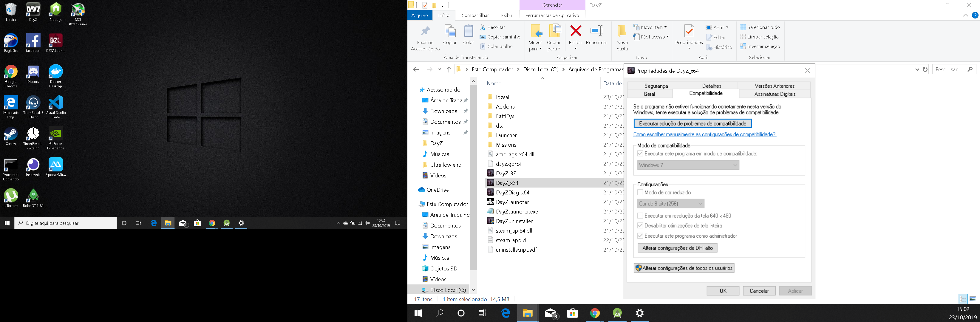980x322 pixels.
Task: Open µTorrent desktop icon
Action: [x=11, y=198]
